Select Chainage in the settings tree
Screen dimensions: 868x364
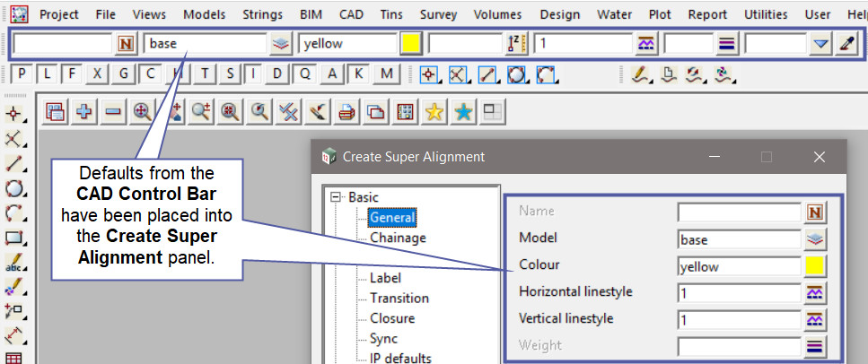click(x=398, y=238)
